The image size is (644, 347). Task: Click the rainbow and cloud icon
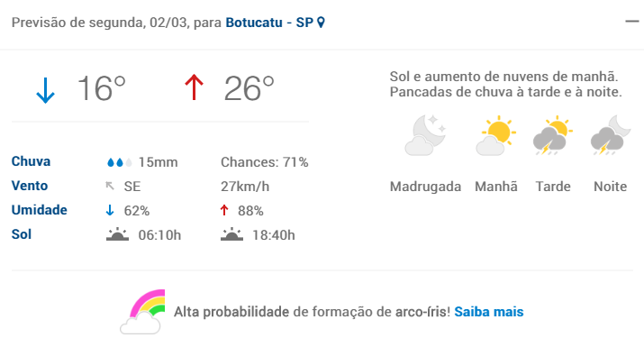[x=142, y=312]
